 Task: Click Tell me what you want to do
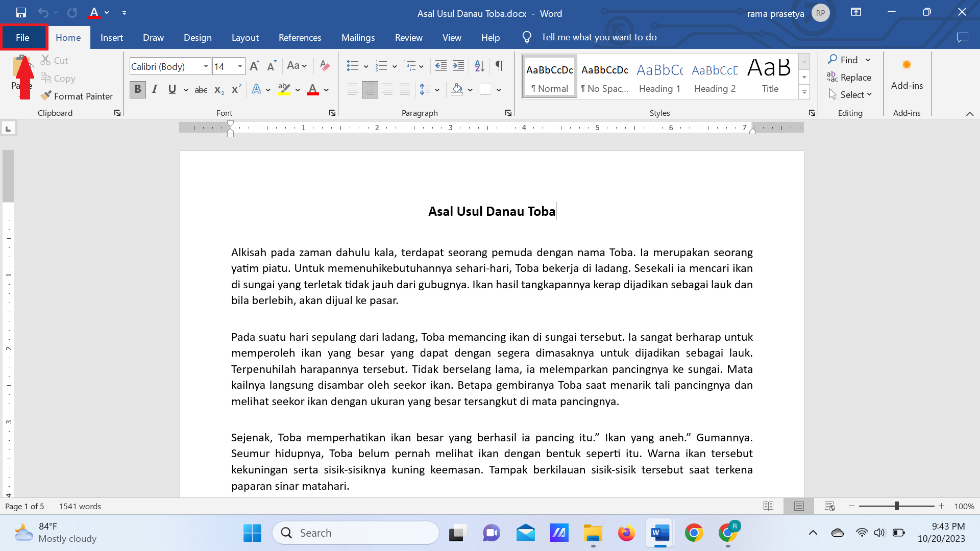coord(599,37)
